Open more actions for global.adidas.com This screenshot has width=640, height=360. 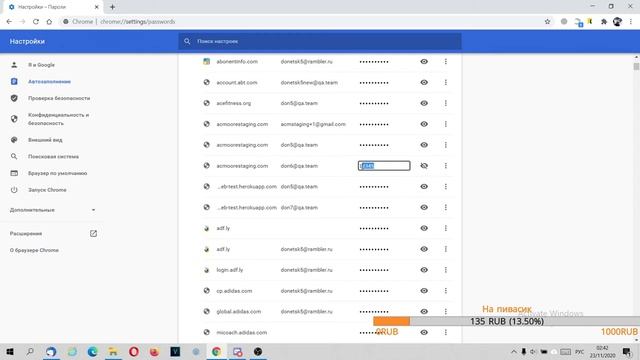(x=446, y=311)
